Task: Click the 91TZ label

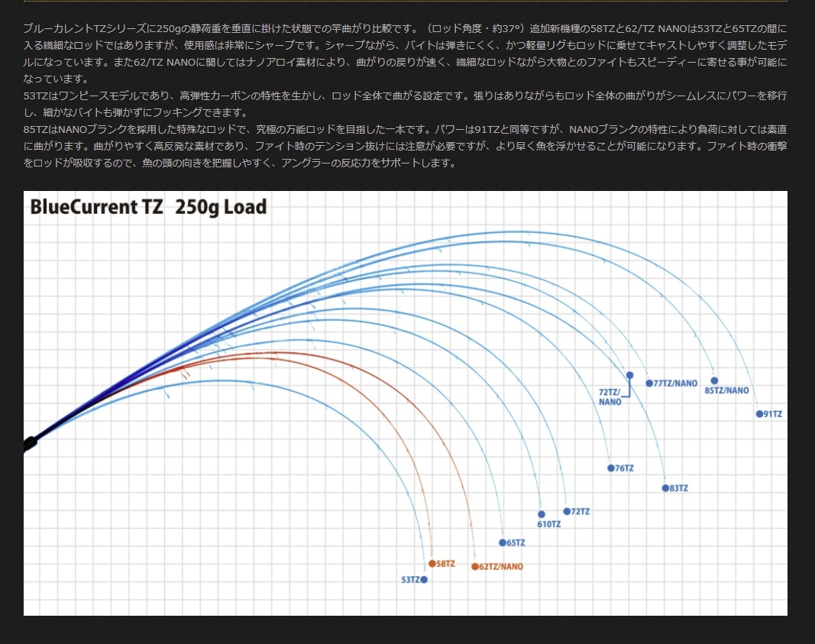Action: tap(773, 414)
